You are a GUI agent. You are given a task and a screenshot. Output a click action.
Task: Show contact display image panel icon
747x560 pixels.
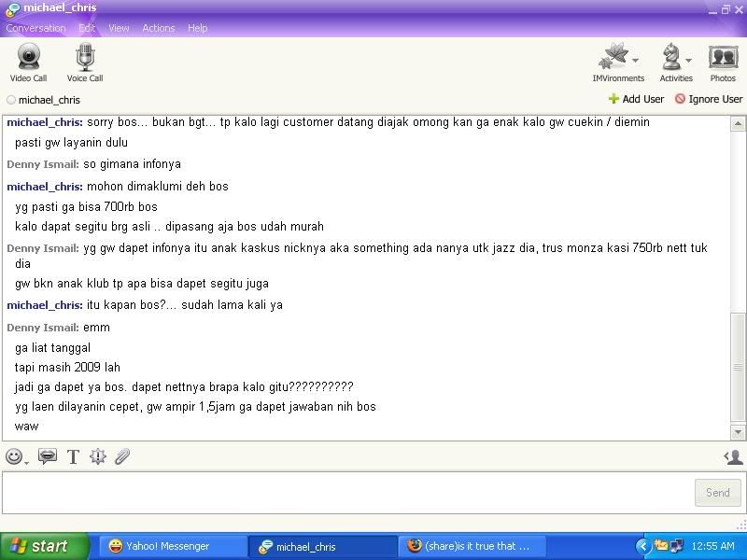point(733,456)
